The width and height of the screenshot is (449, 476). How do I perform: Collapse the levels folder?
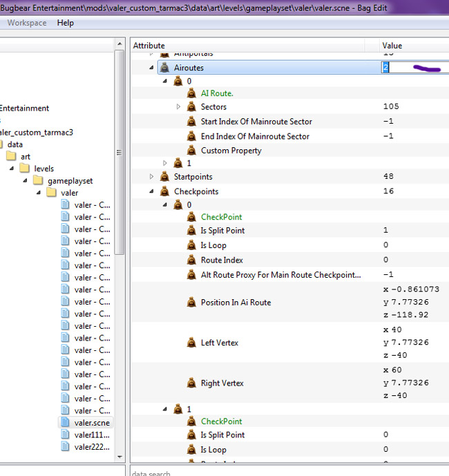pyautogui.click(x=12, y=168)
